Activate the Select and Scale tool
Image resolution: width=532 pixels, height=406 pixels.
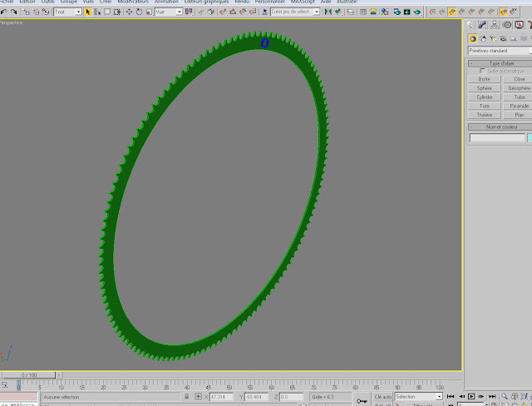(x=149, y=12)
